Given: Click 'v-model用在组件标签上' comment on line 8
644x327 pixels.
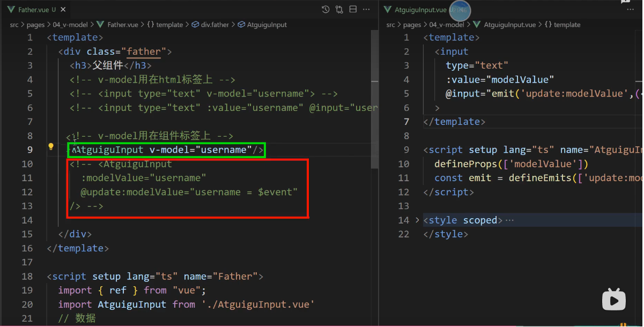Looking at the screenshot, I should coord(154,136).
